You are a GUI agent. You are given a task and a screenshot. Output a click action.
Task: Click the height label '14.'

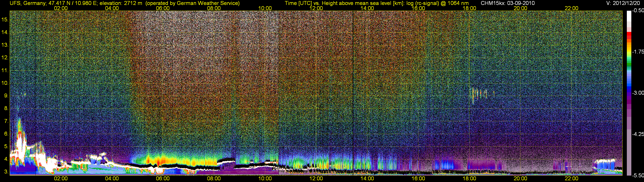point(5,32)
